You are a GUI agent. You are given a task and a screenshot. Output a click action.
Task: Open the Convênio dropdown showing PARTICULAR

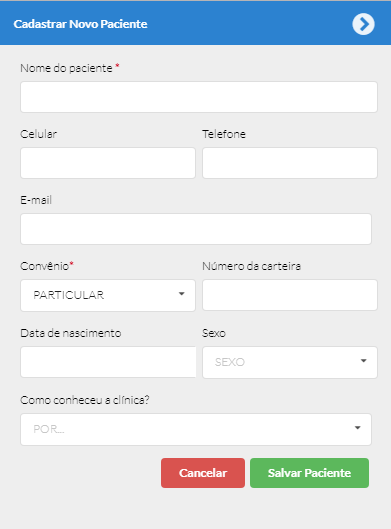[108, 295]
